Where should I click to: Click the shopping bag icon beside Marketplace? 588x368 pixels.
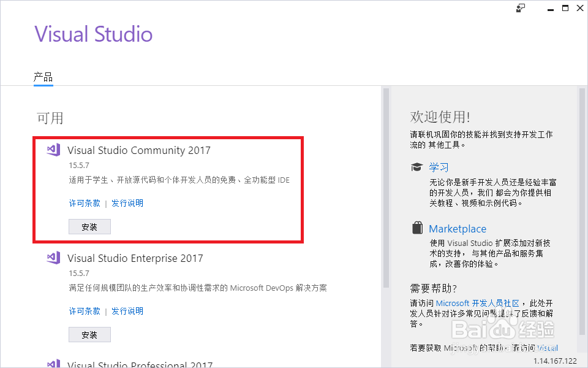tap(417, 228)
